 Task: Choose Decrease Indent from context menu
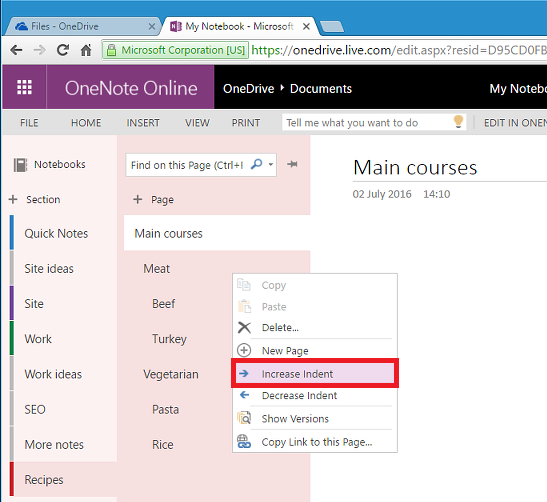pos(315,395)
